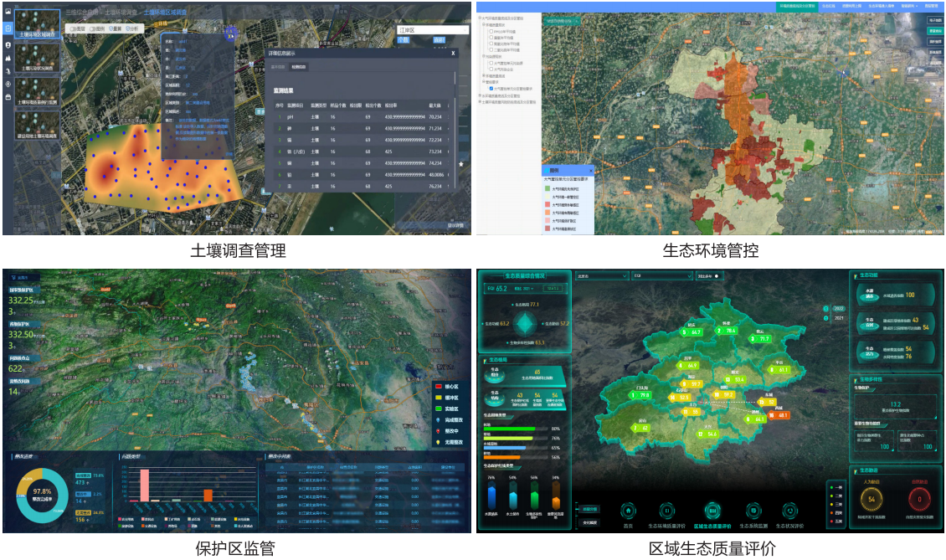Open the 江岸区 district dropdown
This screenshot has height=560, width=946.
tap(432, 29)
